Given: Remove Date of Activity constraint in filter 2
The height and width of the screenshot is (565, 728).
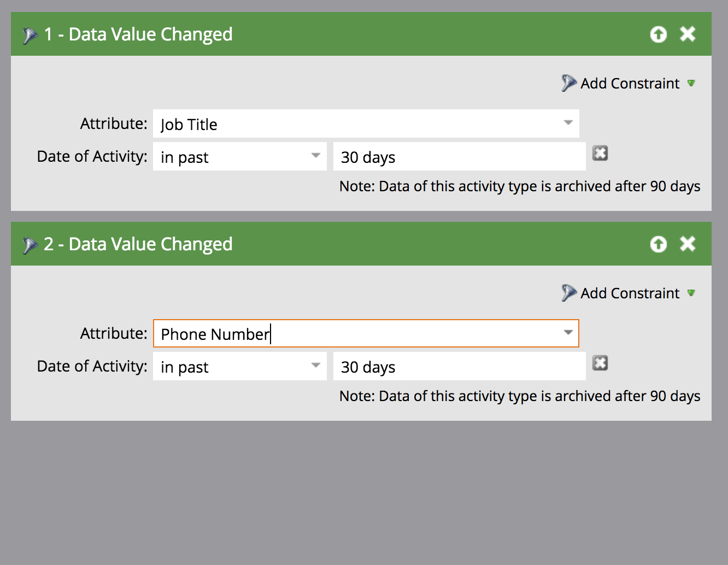Looking at the screenshot, I should [x=600, y=363].
